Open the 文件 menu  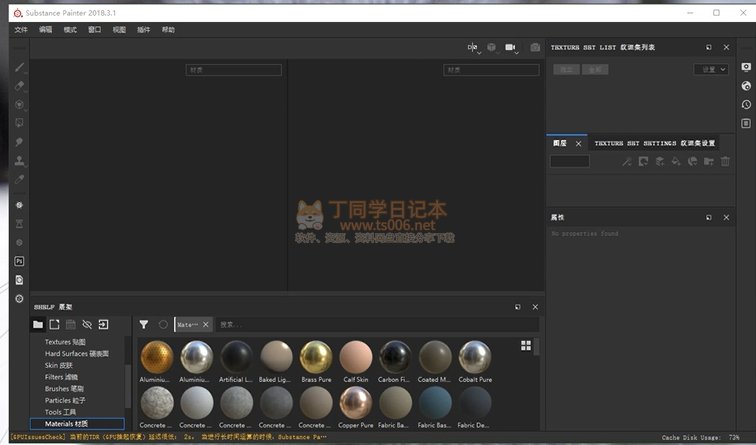21,30
